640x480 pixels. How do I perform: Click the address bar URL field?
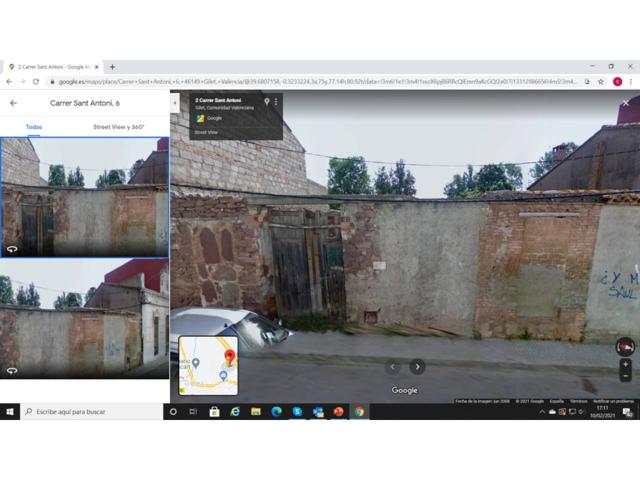click(316, 82)
